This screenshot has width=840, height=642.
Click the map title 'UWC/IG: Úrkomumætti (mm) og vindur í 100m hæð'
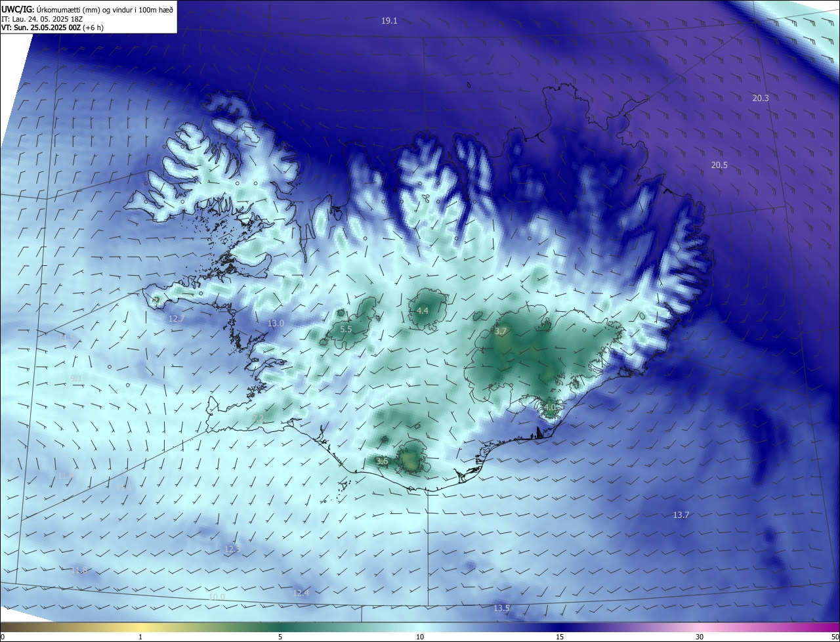[87, 9]
